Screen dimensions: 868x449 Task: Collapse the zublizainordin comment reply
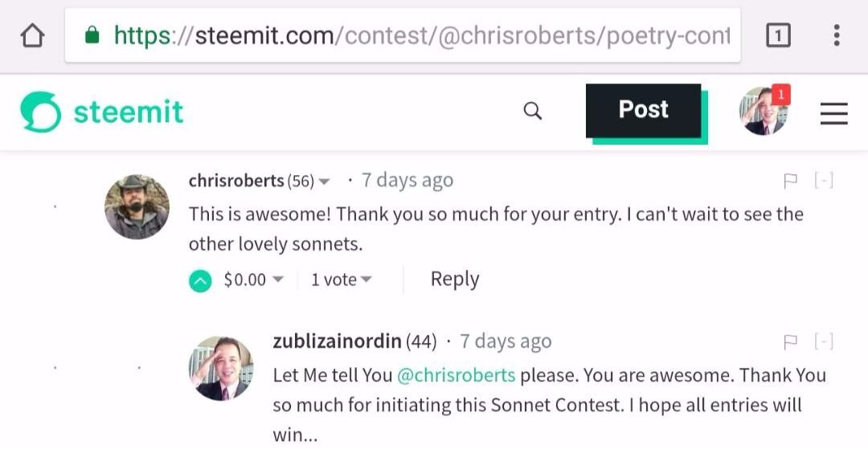[x=824, y=343]
